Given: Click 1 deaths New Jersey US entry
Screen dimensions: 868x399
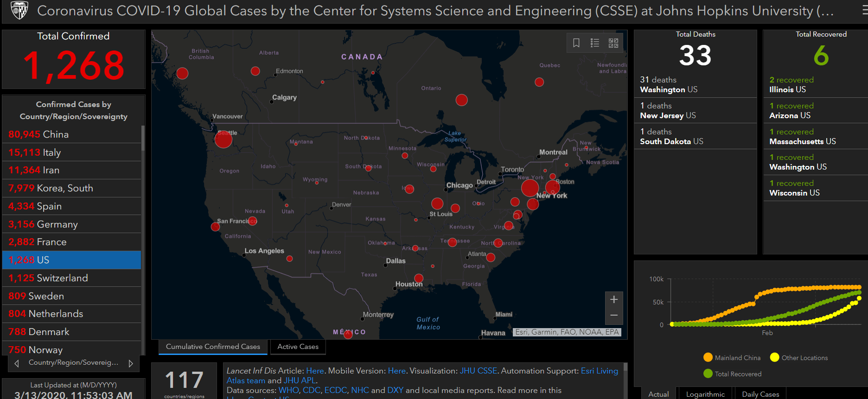Looking at the screenshot, I should tap(695, 110).
